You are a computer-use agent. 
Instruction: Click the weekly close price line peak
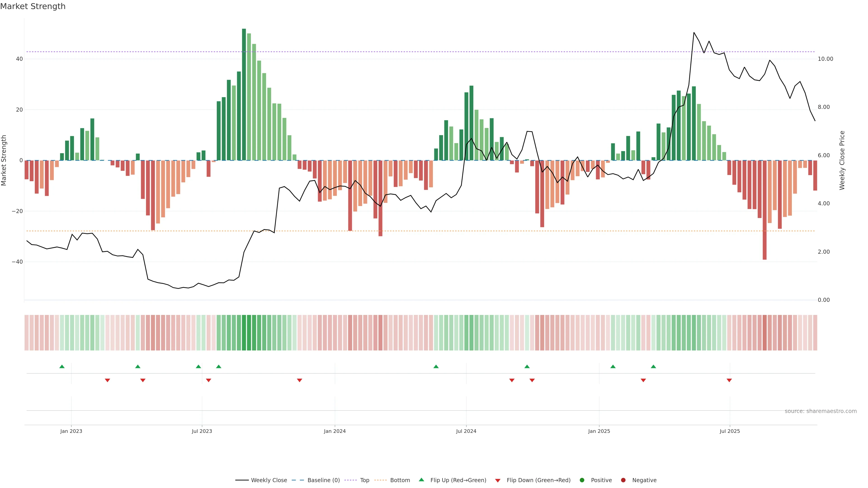(x=694, y=33)
